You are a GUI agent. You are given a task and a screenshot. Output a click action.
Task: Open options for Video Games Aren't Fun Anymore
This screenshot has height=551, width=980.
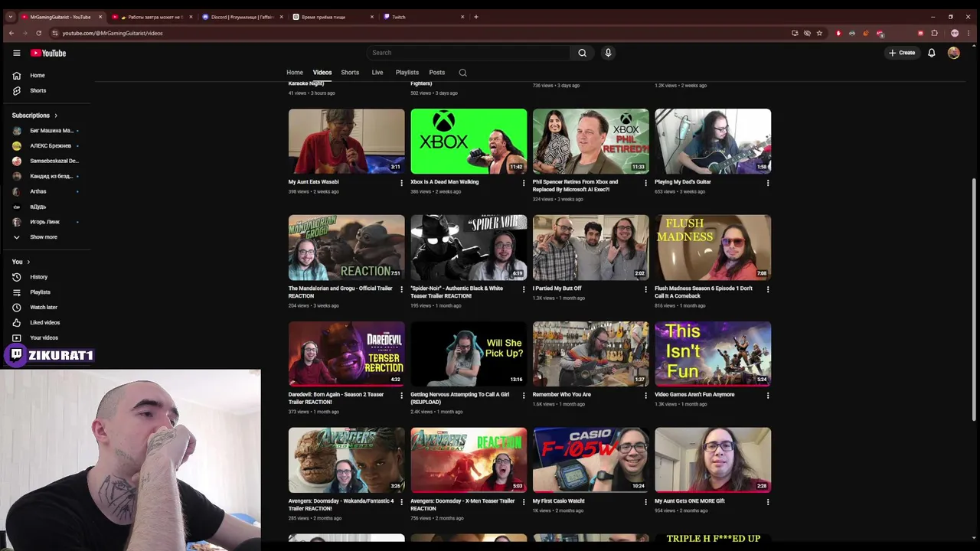coord(768,396)
